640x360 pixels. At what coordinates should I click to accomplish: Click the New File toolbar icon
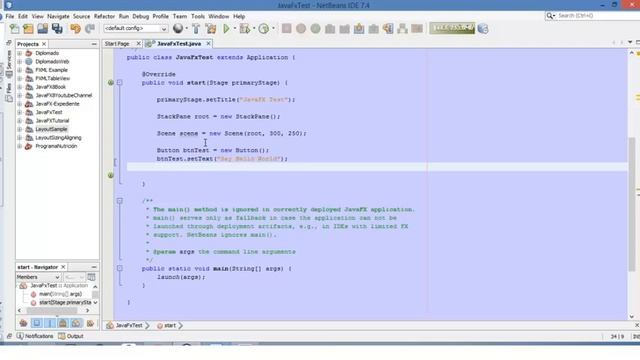click(x=14, y=29)
